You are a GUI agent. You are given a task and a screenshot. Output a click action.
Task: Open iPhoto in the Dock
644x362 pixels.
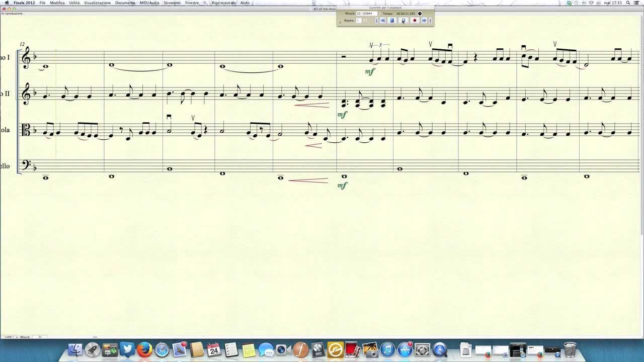click(370, 349)
